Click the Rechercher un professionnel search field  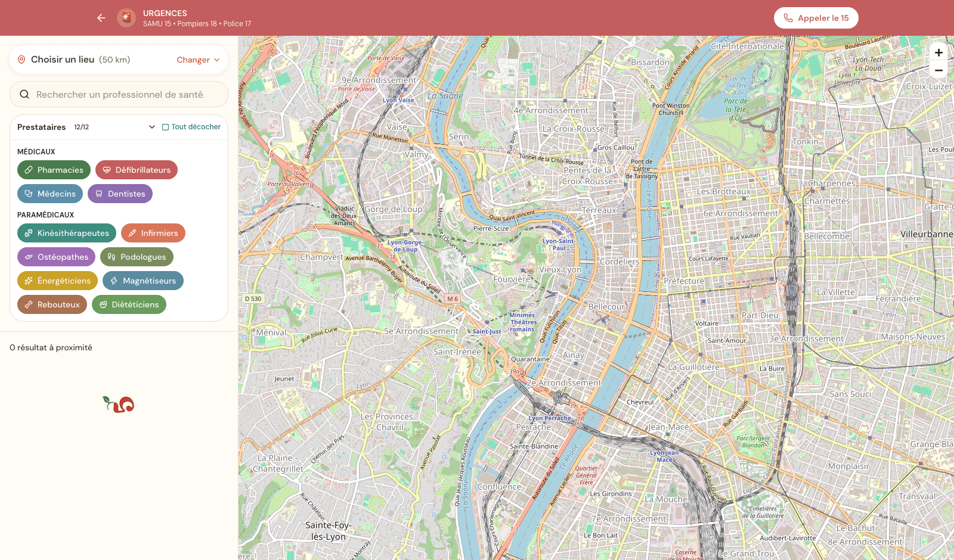(119, 94)
